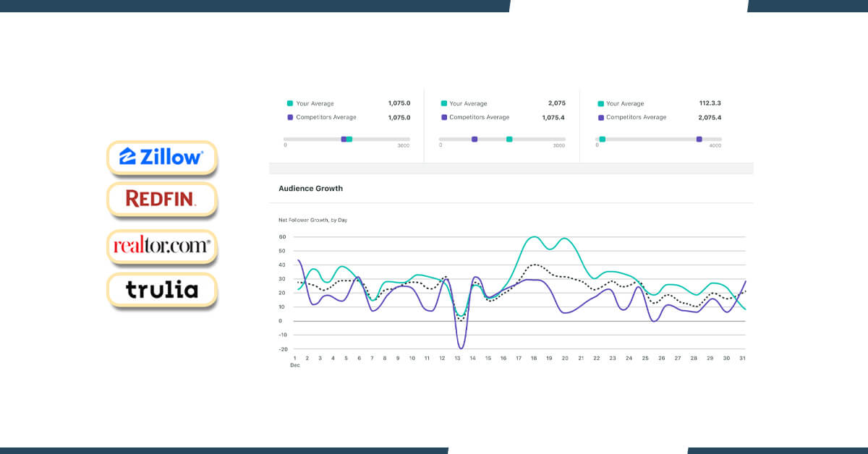Image resolution: width=868 pixels, height=454 pixels.
Task: Click the 2,075 your average value
Action: pos(557,103)
